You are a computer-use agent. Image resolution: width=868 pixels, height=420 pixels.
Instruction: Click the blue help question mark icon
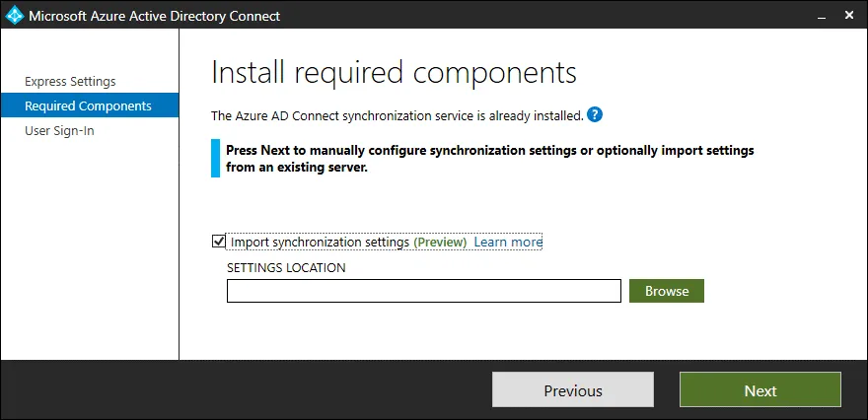(594, 114)
